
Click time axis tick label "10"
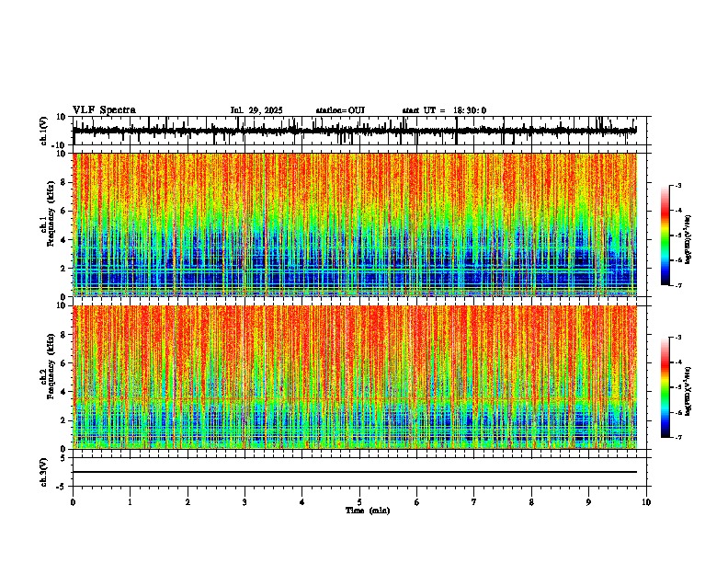click(646, 502)
